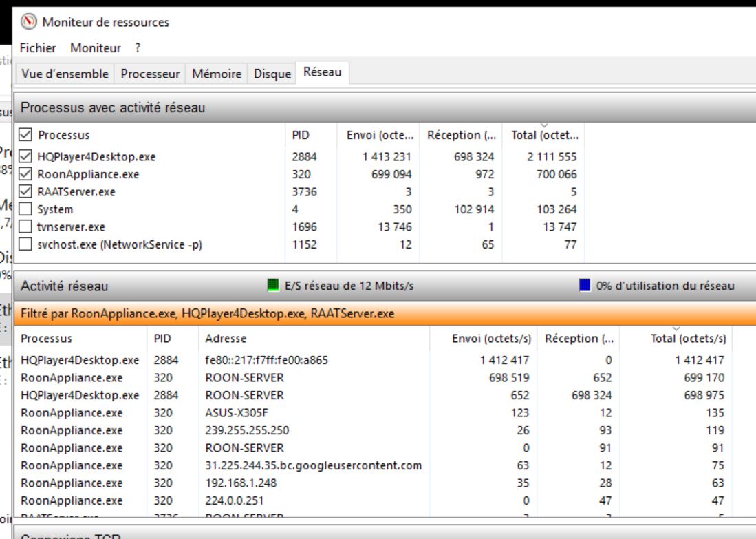This screenshot has height=539, width=756.
Task: Click the green E/S réseau indicator square
Action: [273, 285]
